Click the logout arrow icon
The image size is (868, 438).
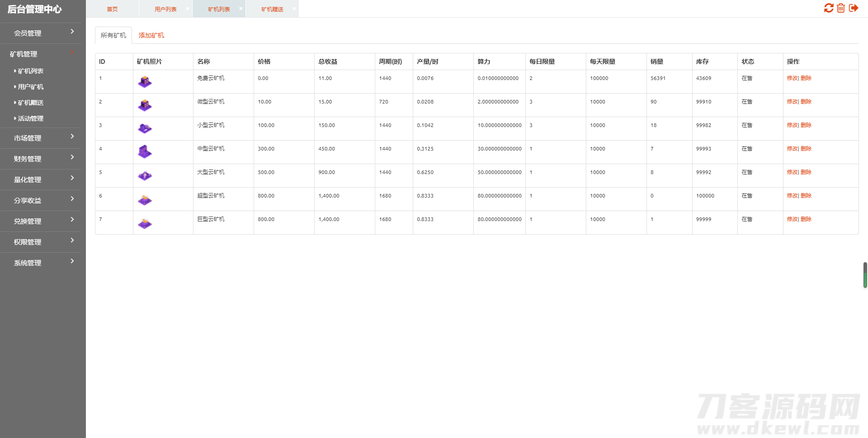pos(854,8)
